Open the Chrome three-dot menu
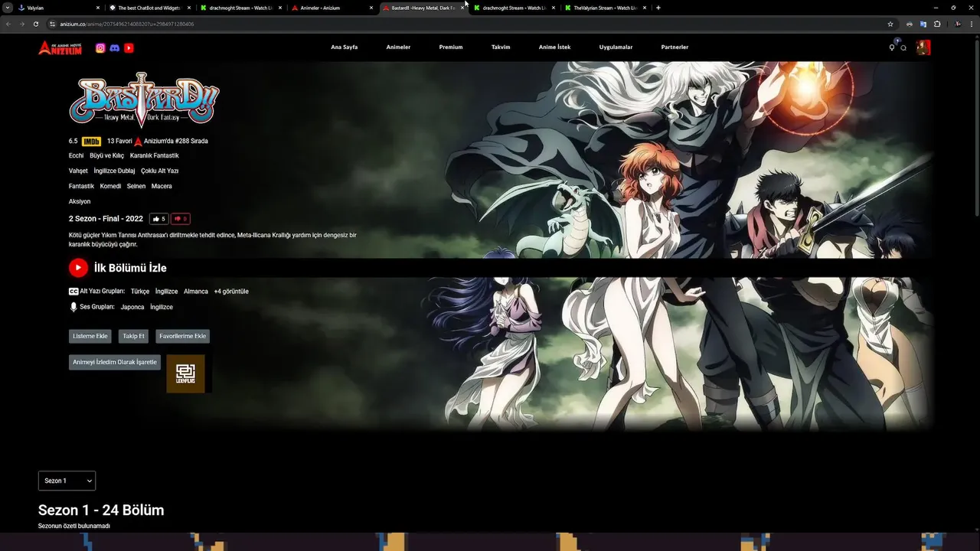Viewport: 980px width, 551px height. (x=971, y=24)
